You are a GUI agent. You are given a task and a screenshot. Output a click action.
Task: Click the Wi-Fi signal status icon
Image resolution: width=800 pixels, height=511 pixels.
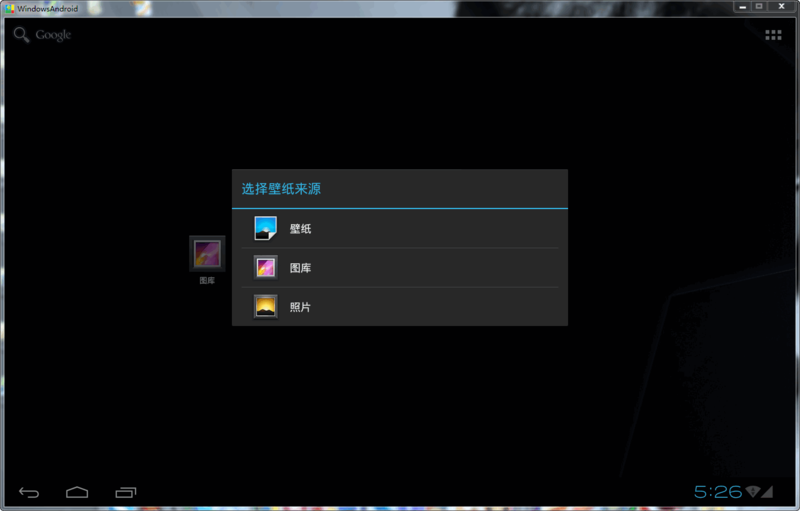click(x=753, y=492)
